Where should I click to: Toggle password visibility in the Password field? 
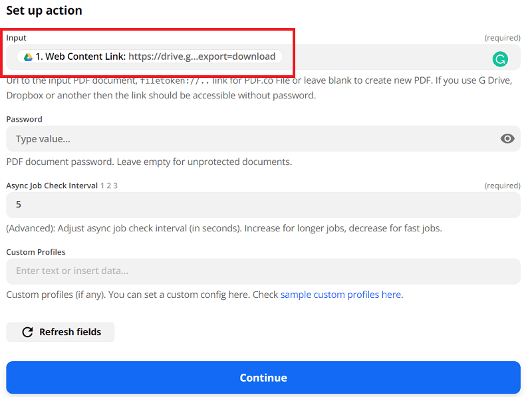(507, 138)
